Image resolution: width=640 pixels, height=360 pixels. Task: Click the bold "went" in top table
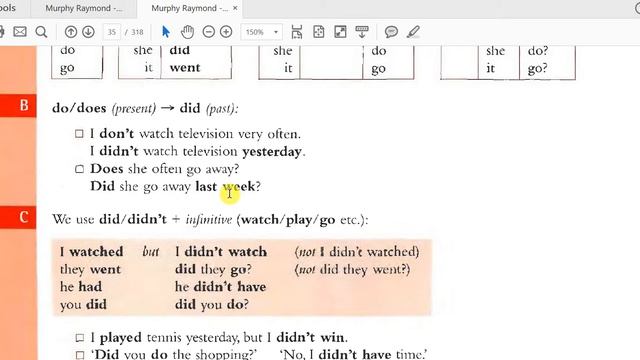(x=185, y=67)
